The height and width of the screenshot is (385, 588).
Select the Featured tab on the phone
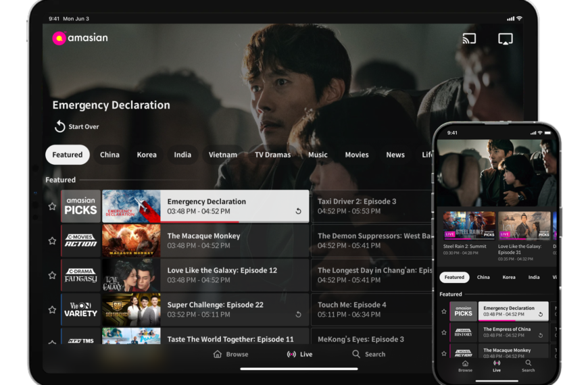(x=454, y=278)
